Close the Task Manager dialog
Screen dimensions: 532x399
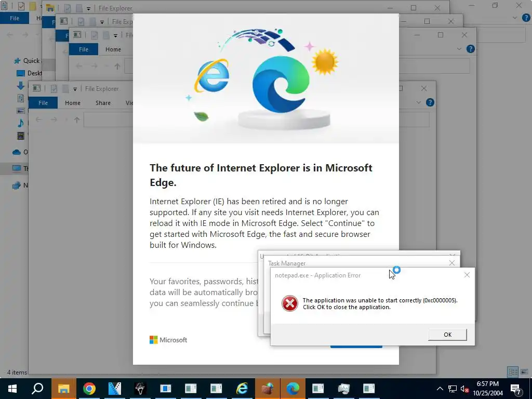click(452, 263)
